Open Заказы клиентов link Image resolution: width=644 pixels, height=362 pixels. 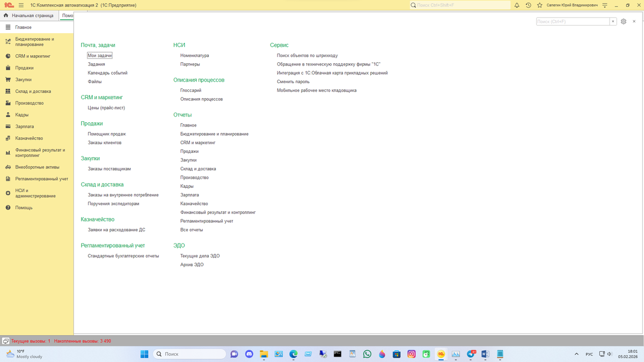point(105,143)
